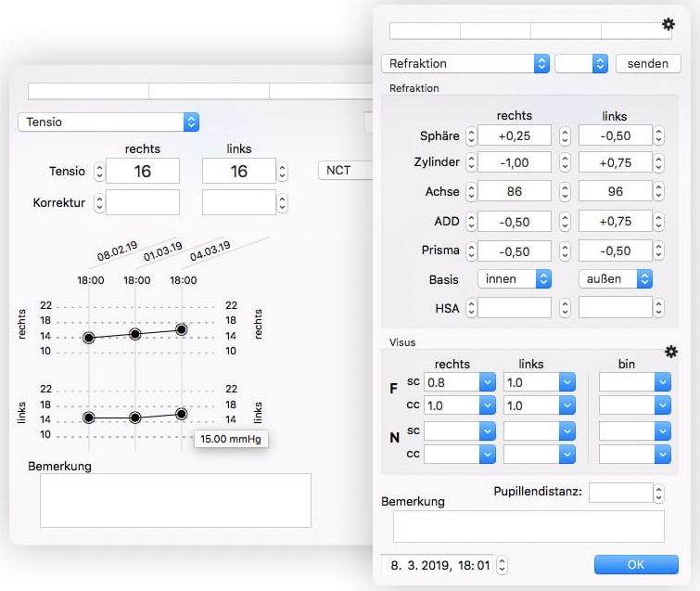Click Bemerkung text area in Refraktion window

pos(528,527)
